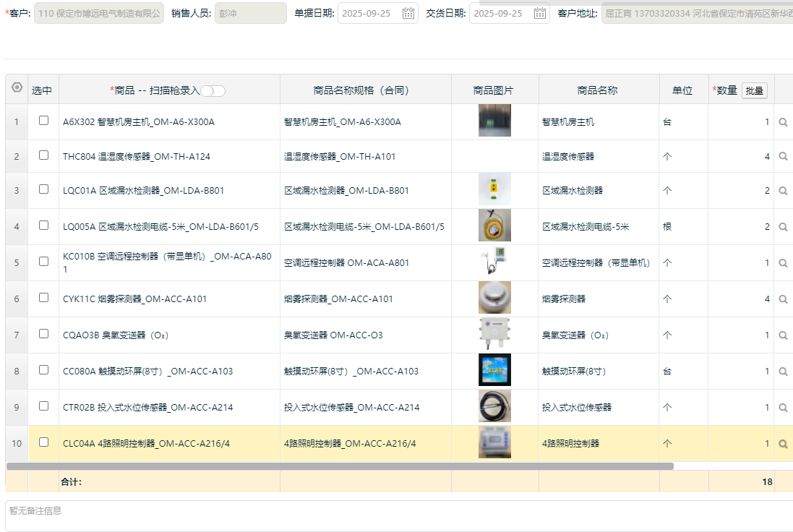Screen dimensions: 793x532
Task: Select checkbox for 触摸动环屏 row
Action: point(43,370)
